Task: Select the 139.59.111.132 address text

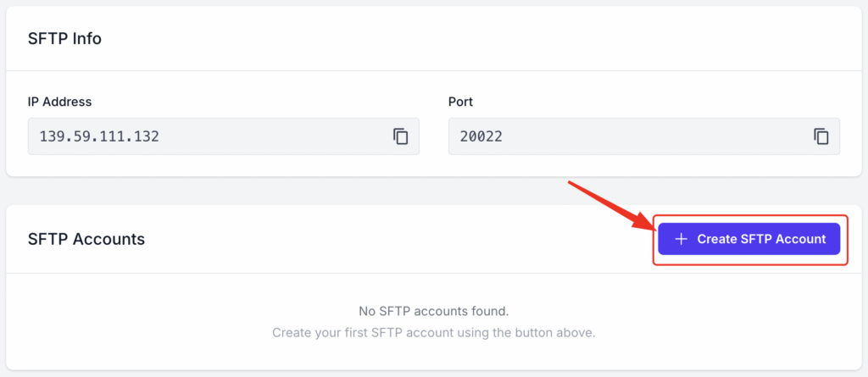Action: 99,136
